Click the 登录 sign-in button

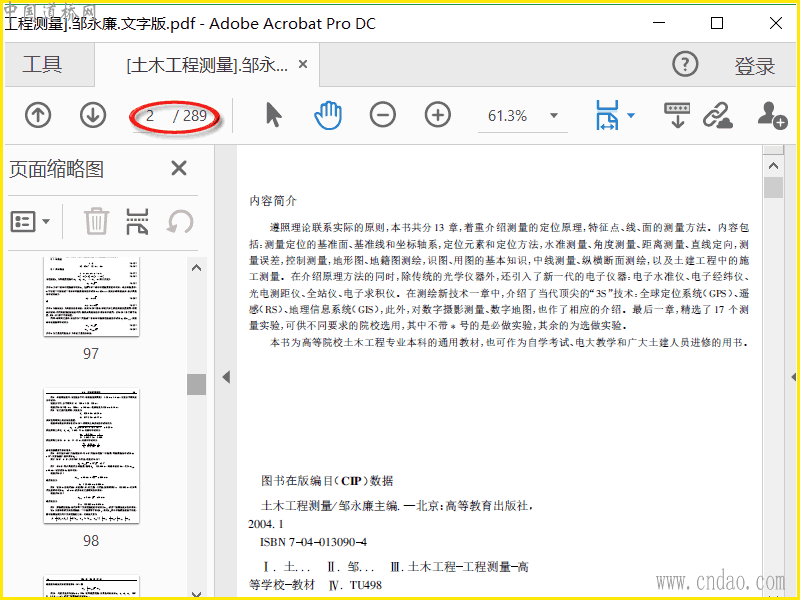click(754, 66)
